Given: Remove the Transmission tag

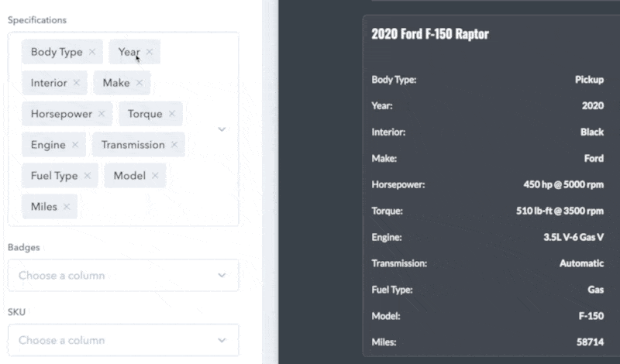Looking at the screenshot, I should pyautogui.click(x=174, y=145).
